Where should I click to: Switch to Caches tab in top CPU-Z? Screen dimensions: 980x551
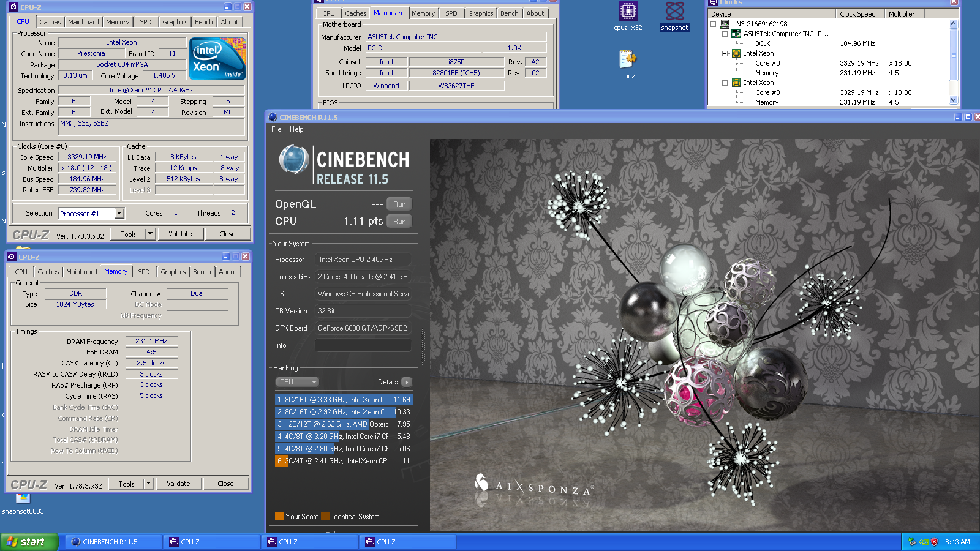pos(50,22)
